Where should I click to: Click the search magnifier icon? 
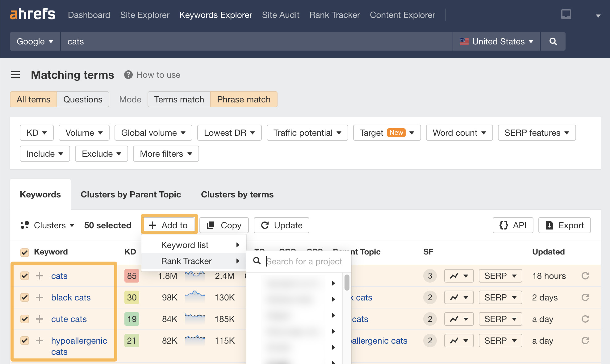coord(553,41)
